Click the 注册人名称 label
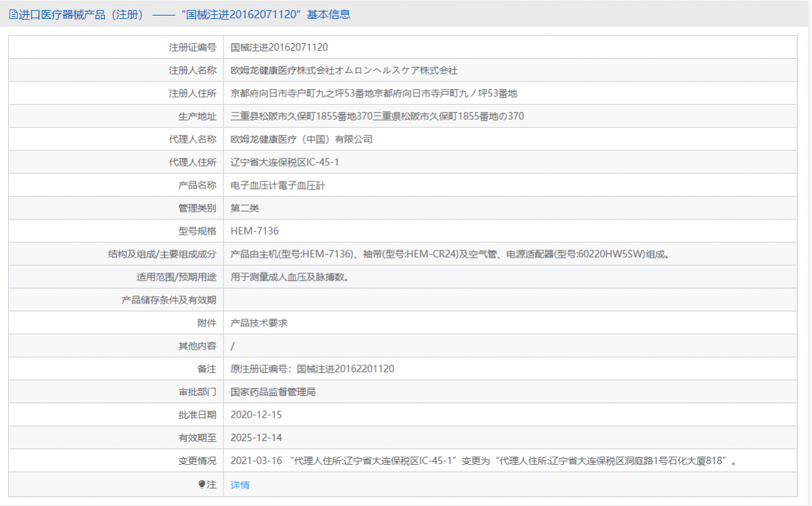 pos(193,70)
